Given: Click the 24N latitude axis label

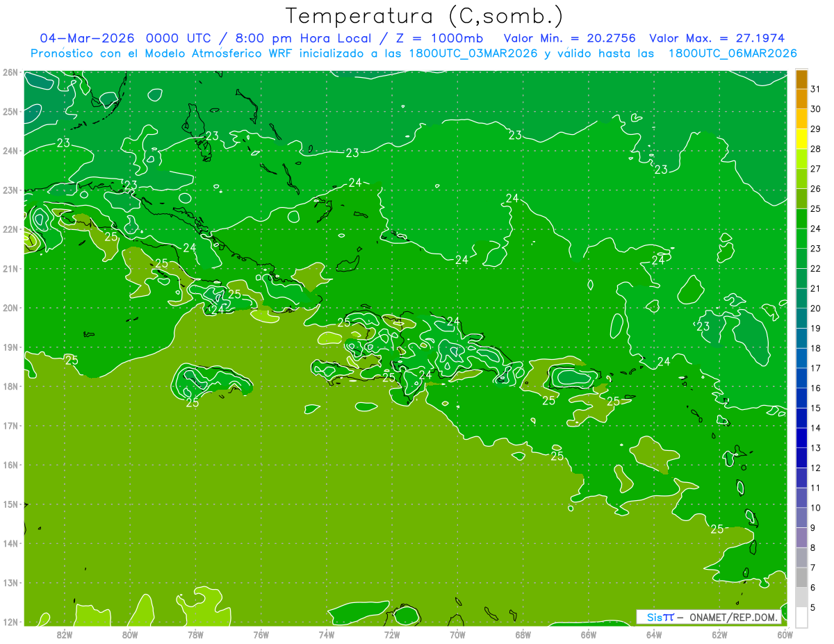Looking at the screenshot, I should [10, 151].
